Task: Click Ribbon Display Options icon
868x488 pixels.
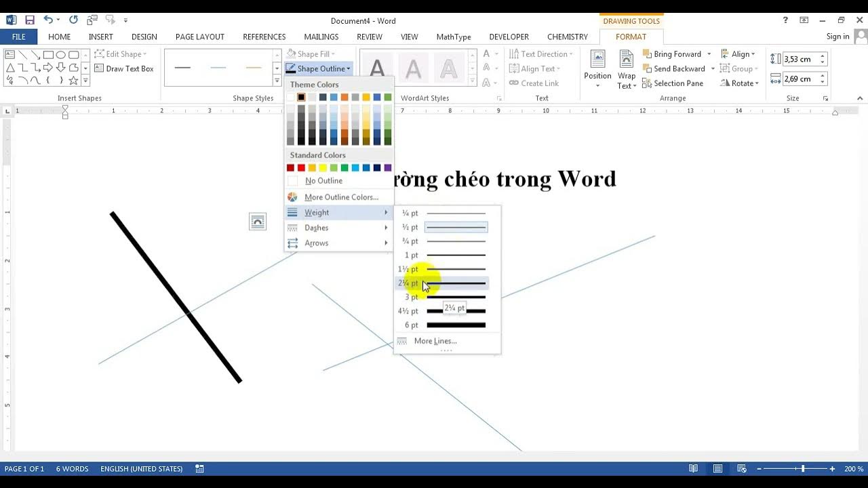Action: pos(804,20)
